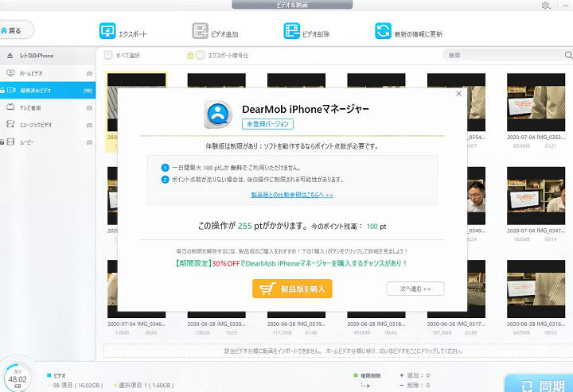Click the yellow lock icon for export encryption

click(x=190, y=56)
